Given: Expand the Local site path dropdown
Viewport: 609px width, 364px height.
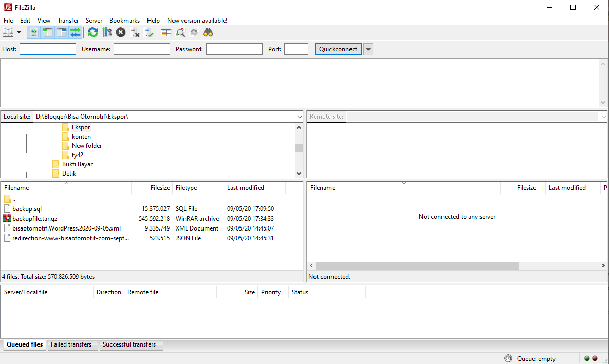Looking at the screenshot, I should (x=299, y=117).
